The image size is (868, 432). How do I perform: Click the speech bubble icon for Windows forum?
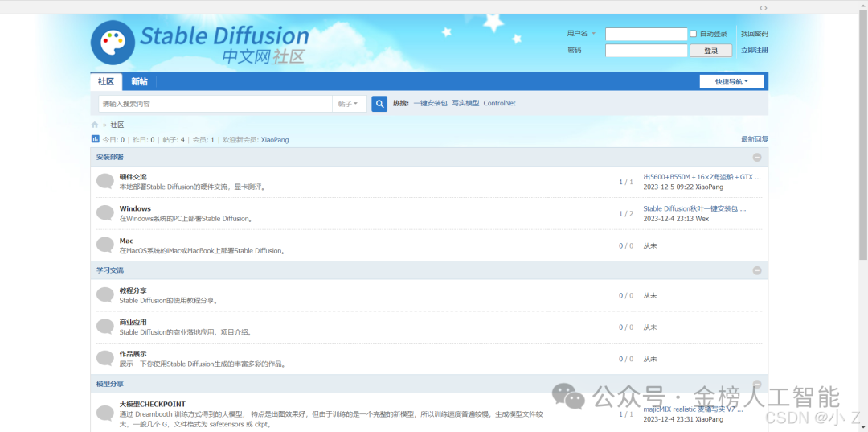pyautogui.click(x=105, y=213)
